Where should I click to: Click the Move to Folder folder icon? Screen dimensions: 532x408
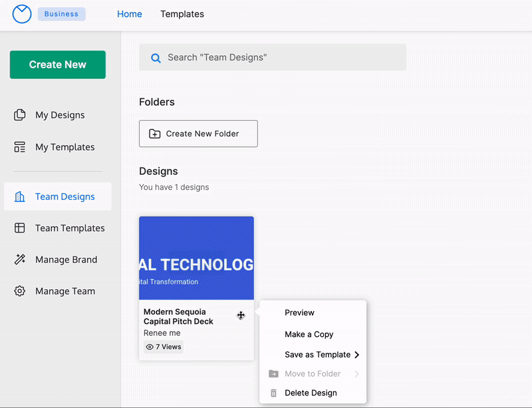coord(273,373)
